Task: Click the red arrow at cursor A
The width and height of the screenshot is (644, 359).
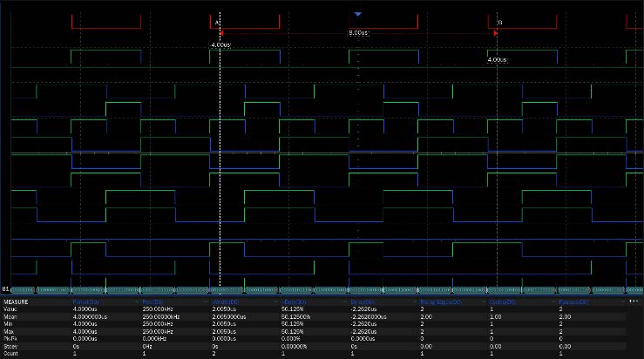Action: (221, 32)
